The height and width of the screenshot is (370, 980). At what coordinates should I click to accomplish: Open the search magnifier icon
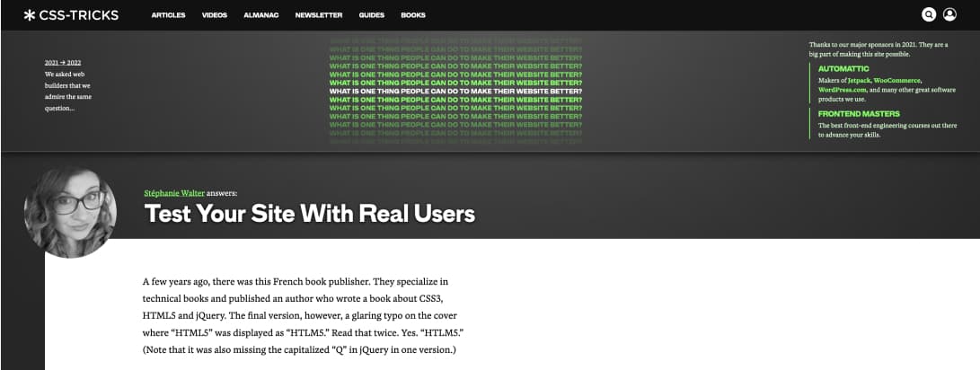[929, 14]
